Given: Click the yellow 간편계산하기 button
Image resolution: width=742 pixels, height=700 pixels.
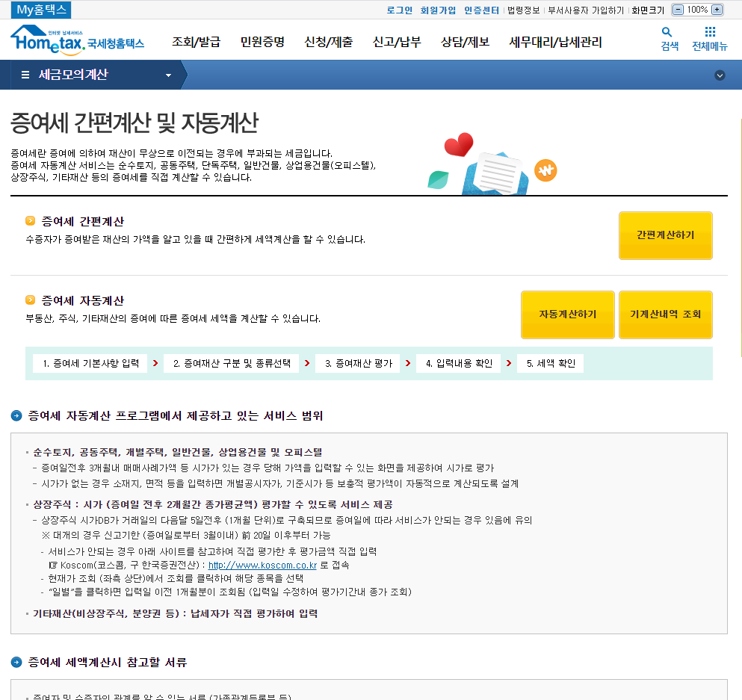Looking at the screenshot, I should [x=664, y=235].
